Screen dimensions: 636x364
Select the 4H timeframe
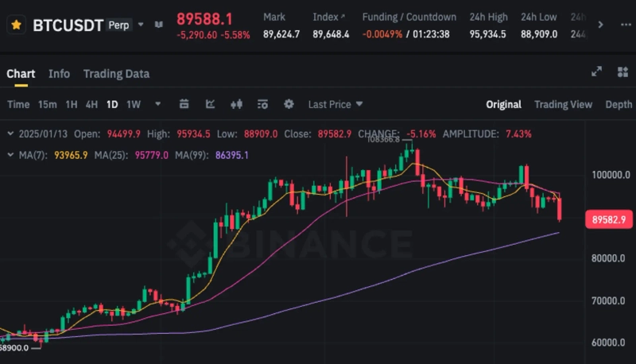[91, 104]
